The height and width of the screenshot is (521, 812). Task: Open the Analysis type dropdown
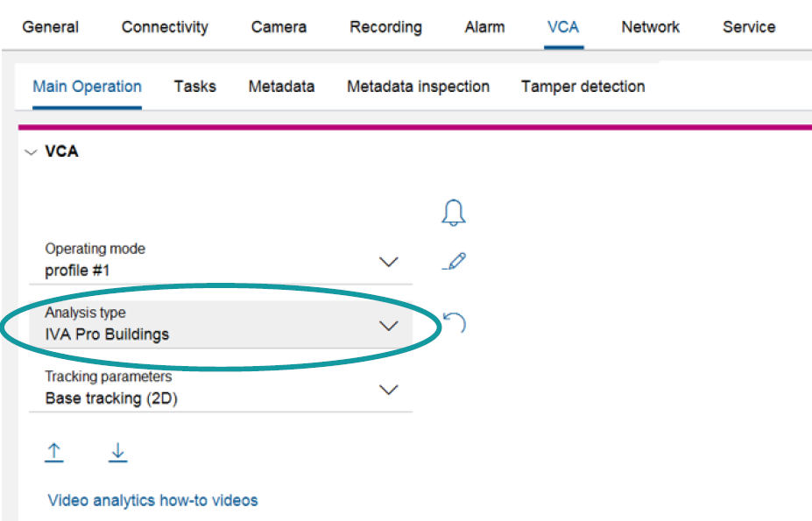pos(388,325)
